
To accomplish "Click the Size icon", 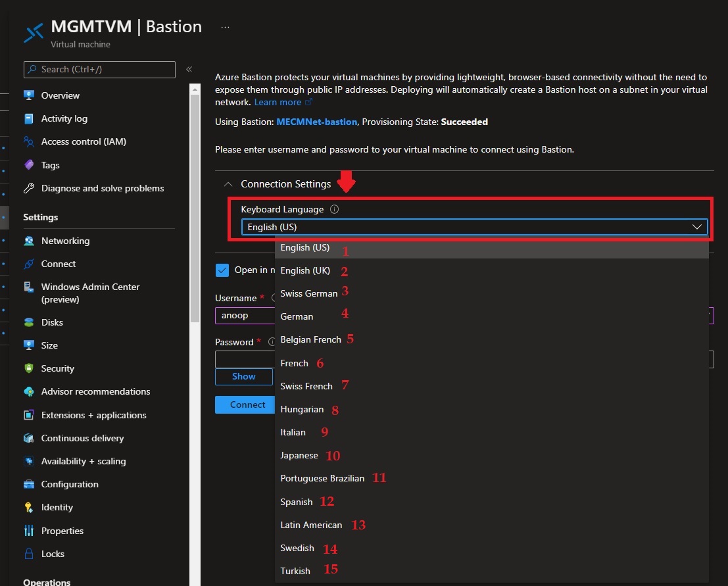I will pos(29,345).
